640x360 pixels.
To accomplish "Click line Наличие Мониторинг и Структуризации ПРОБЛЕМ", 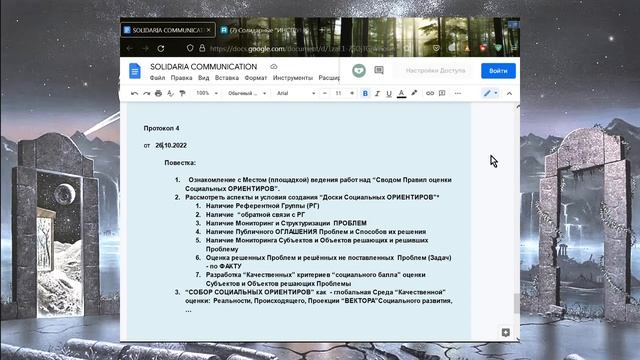I will pyautogui.click(x=286, y=223).
